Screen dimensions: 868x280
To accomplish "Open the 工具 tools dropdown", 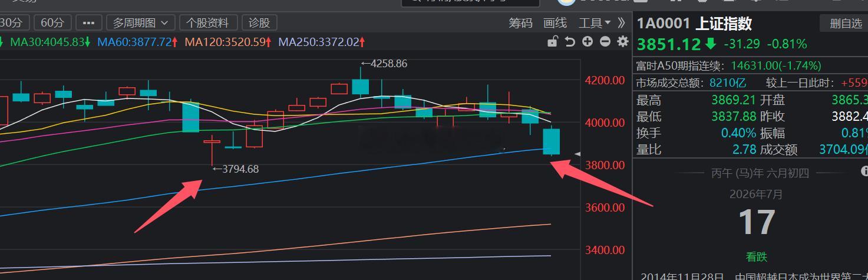I will [595, 23].
